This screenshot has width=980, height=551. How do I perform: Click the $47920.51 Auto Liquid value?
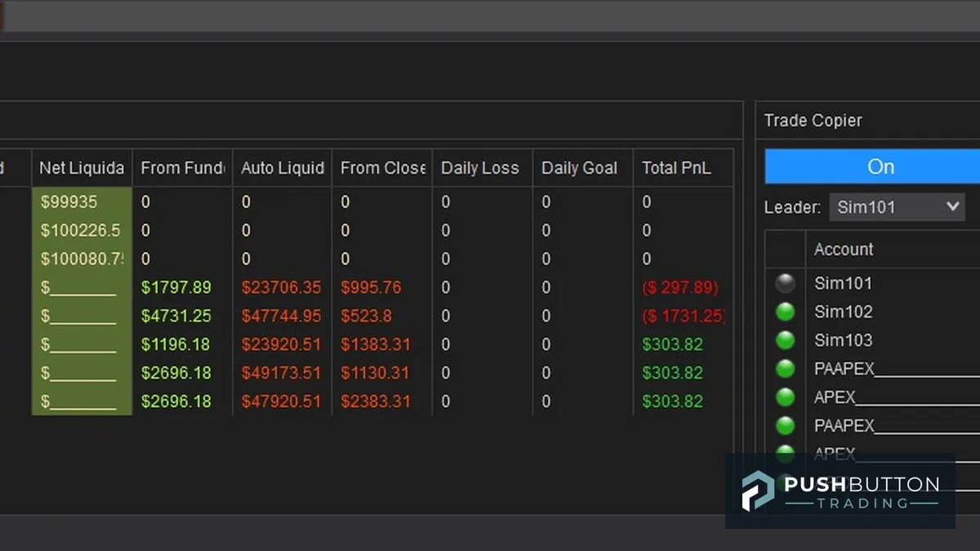281,402
